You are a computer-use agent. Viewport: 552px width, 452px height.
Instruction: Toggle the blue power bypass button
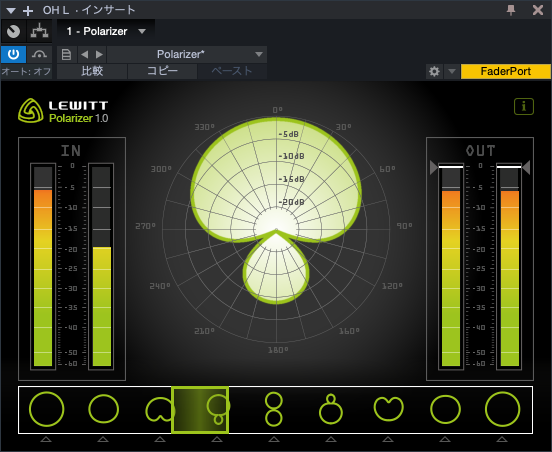click(x=13, y=54)
